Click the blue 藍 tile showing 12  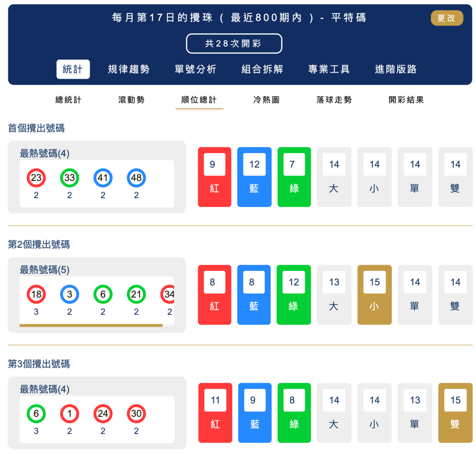pyautogui.click(x=254, y=177)
